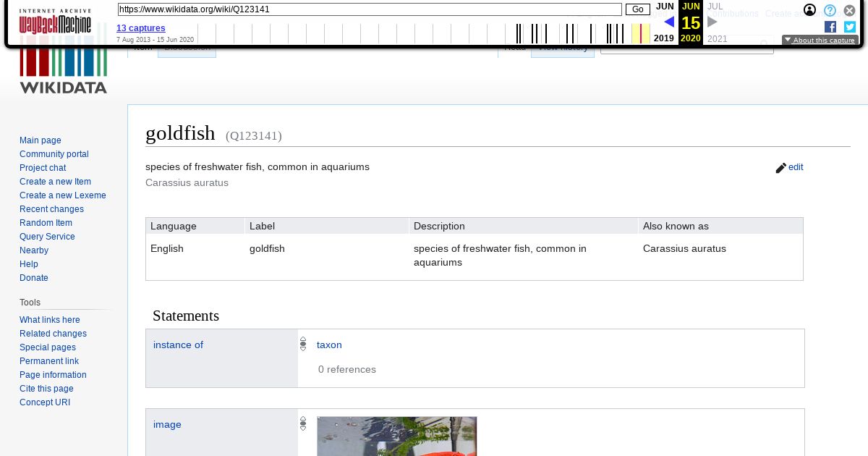Expand 0 references under taxon

(347, 370)
